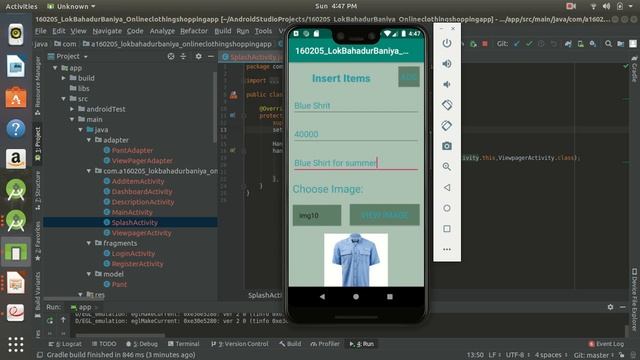The width and height of the screenshot is (640, 360).
Task: Click emulator sidebar overview square icon
Action: coord(447,229)
